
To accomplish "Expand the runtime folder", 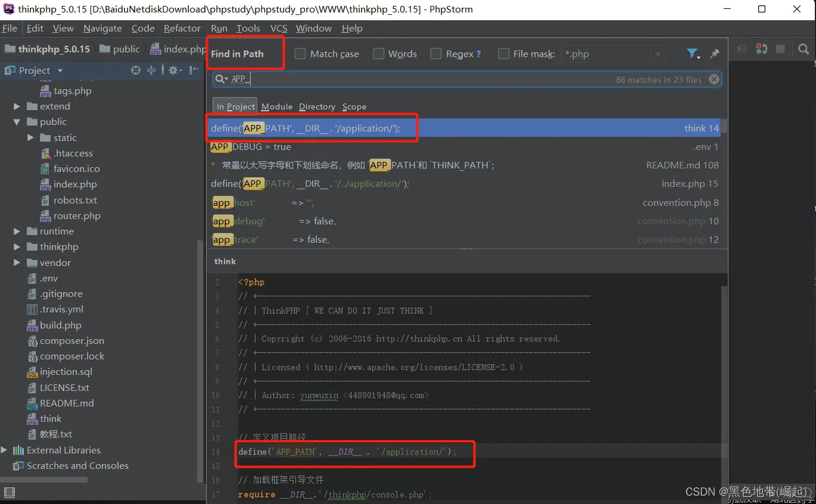I will [17, 231].
